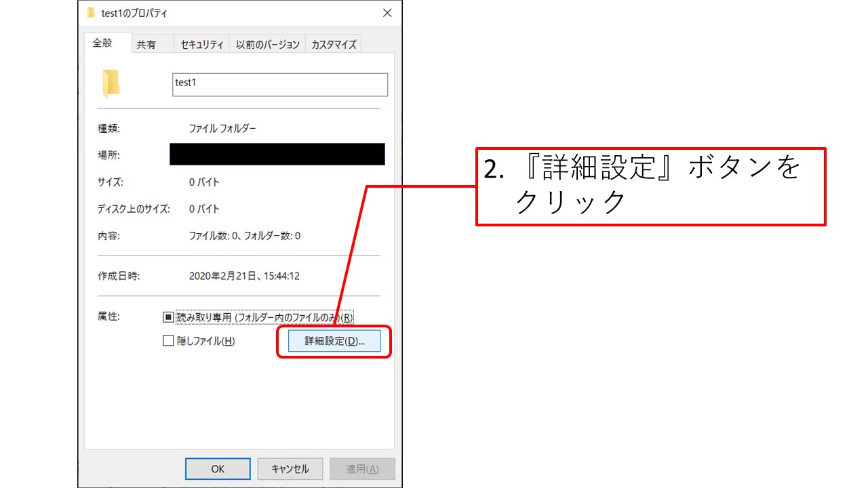Switch to the カスタマイズ tab

pyautogui.click(x=333, y=45)
